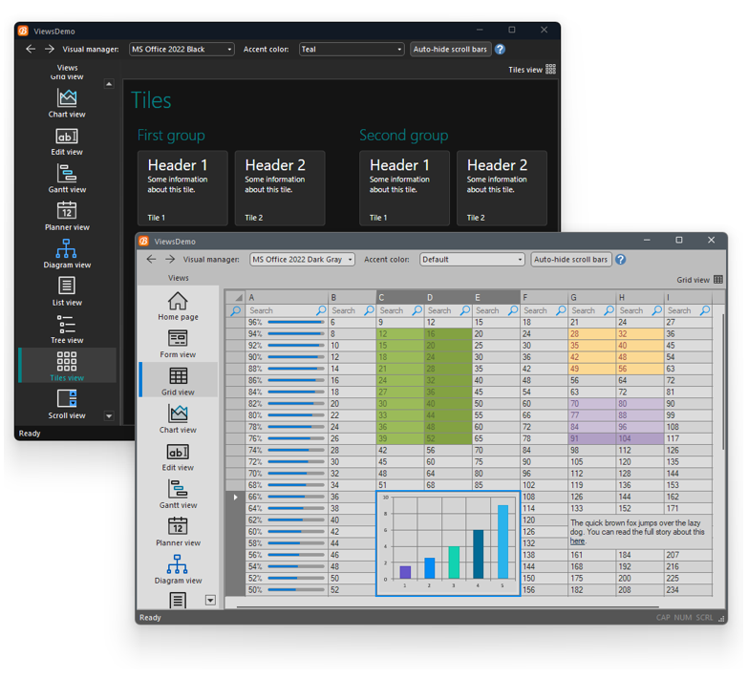Open Edit view in the black window sidebar
The width and height of the screenshot is (748, 700).
[67, 141]
